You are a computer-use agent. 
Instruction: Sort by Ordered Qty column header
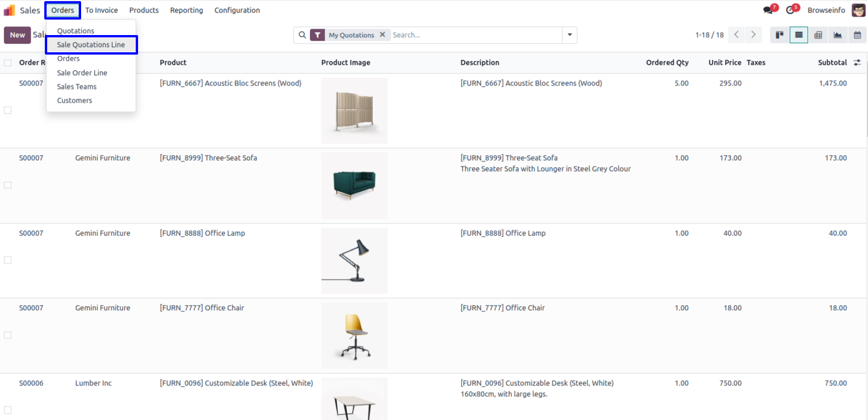click(x=667, y=63)
